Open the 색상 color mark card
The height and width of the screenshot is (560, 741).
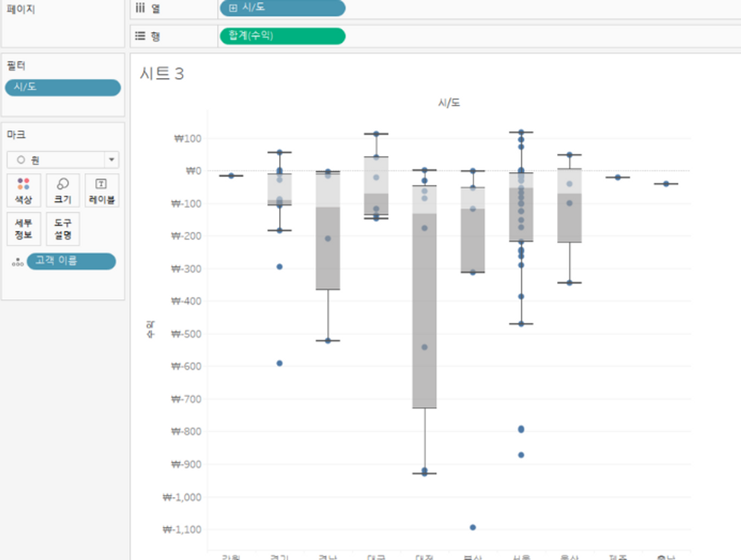pyautogui.click(x=23, y=190)
